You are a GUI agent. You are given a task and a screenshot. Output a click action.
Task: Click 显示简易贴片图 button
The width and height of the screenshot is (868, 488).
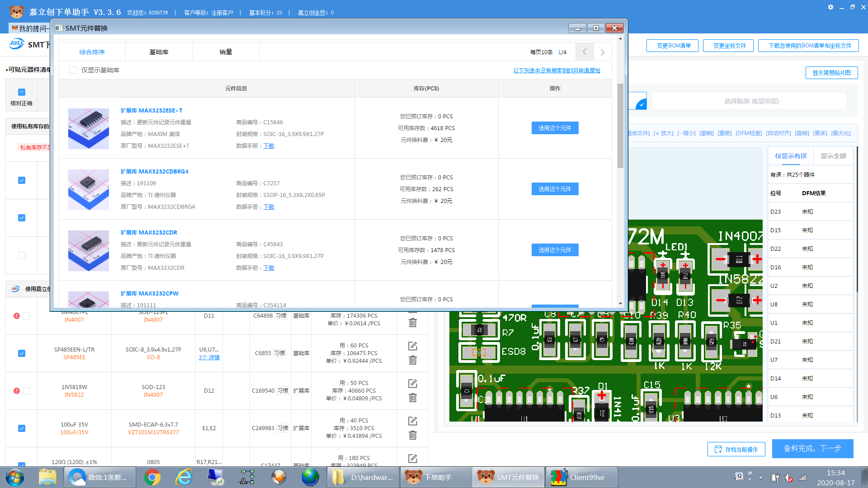coord(831,73)
